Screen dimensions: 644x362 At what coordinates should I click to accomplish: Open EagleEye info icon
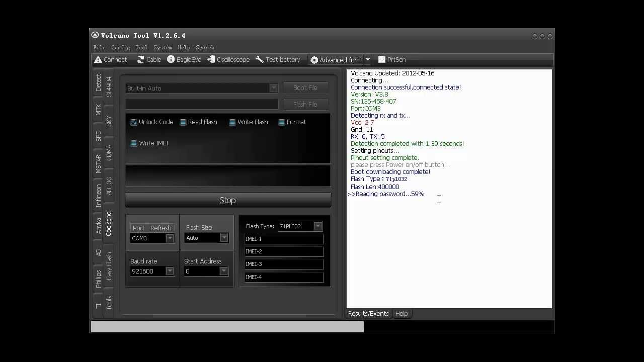[171, 59]
